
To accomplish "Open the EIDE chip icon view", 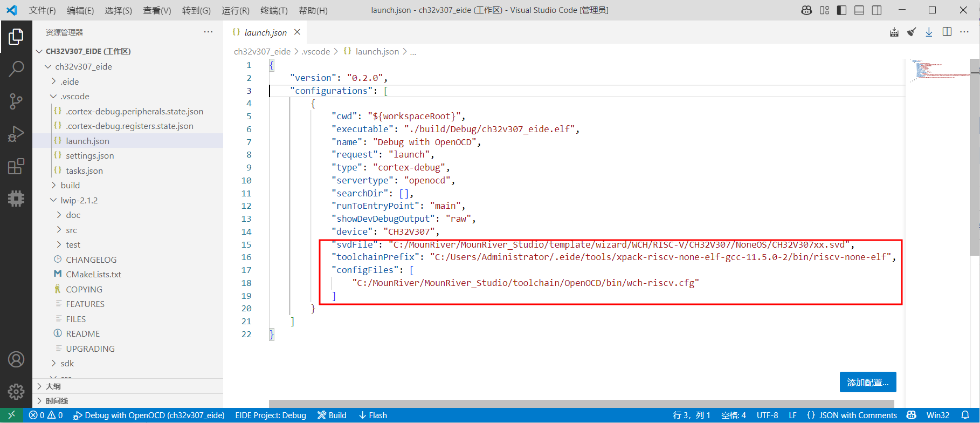I will pyautogui.click(x=16, y=199).
